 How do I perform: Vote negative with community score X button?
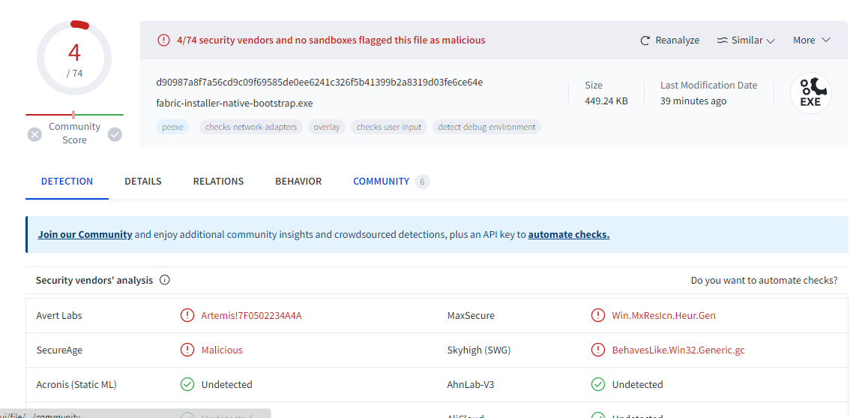34,134
